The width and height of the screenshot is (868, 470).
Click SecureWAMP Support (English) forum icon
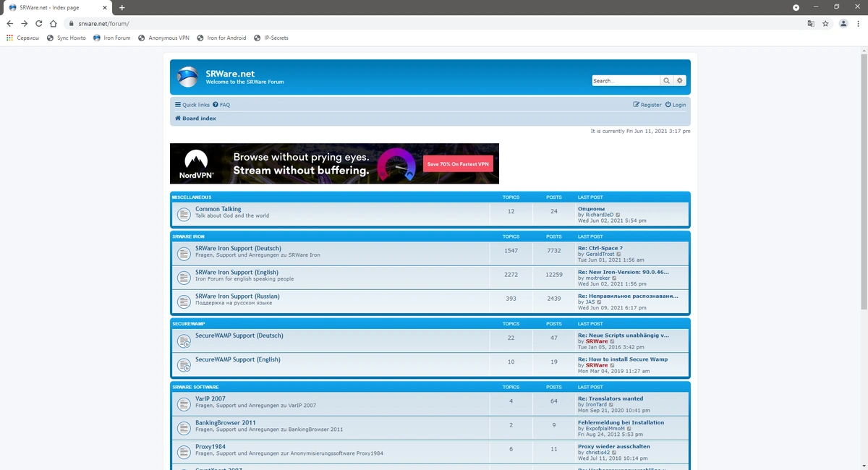pos(184,365)
